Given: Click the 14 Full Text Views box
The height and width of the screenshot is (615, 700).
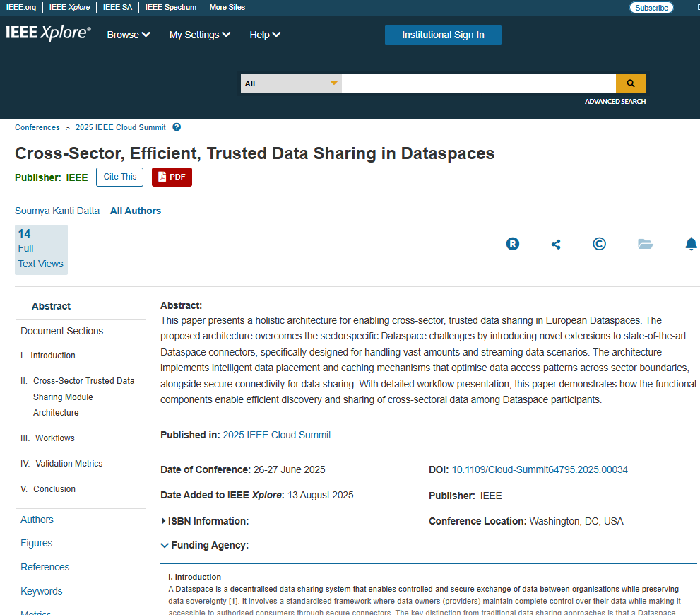Looking at the screenshot, I should coord(41,250).
